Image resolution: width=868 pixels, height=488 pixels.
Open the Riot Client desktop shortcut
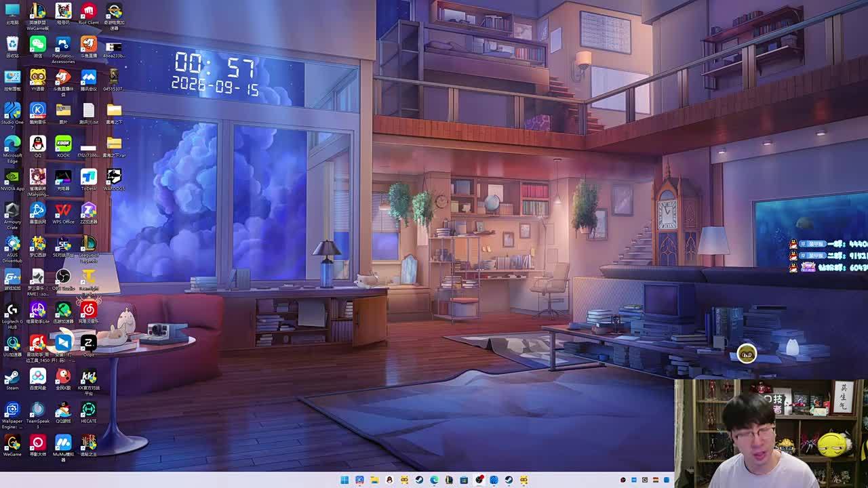pos(88,14)
